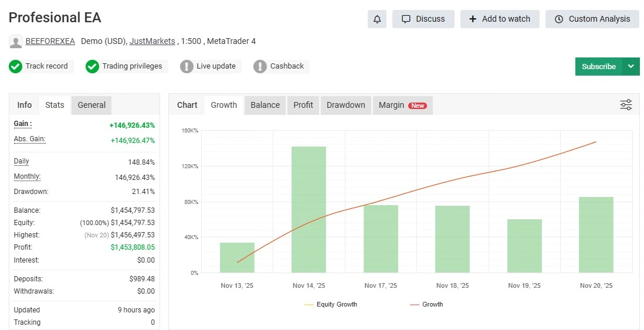Open the BEEFOREXEA profile link
This screenshot has width=644, height=330.
[x=50, y=41]
